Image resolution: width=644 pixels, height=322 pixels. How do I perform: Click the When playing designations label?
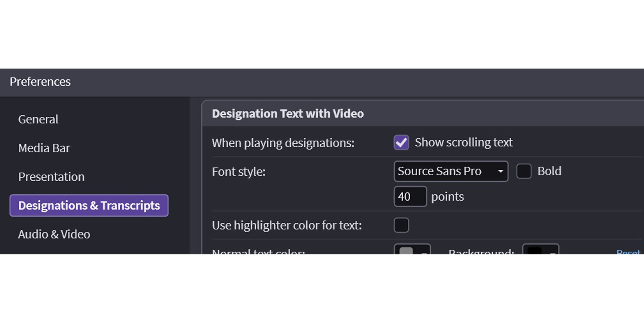283,143
